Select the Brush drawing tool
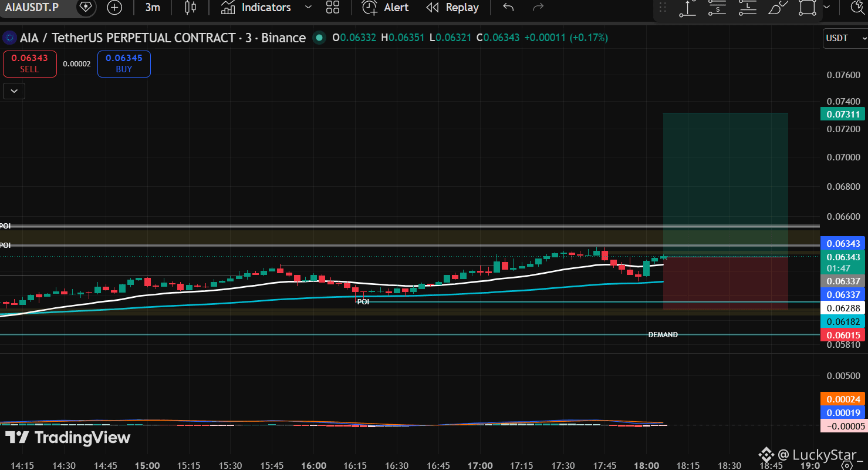Image resolution: width=868 pixels, height=470 pixels. pos(778,8)
